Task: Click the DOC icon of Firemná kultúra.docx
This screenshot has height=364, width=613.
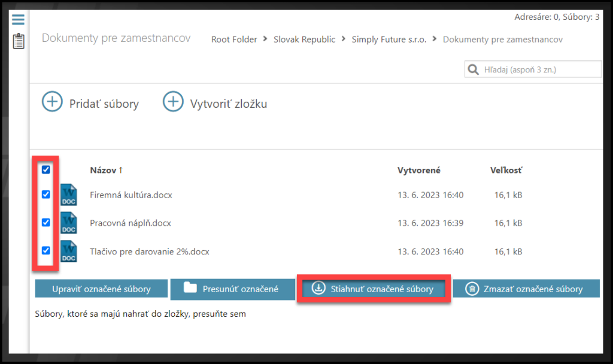Action: coord(69,195)
